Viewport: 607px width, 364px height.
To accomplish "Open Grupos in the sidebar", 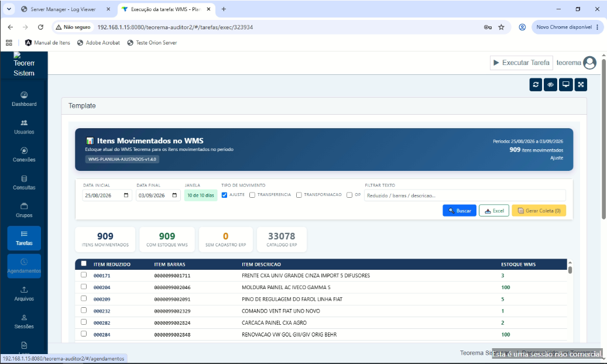I will pyautogui.click(x=24, y=211).
